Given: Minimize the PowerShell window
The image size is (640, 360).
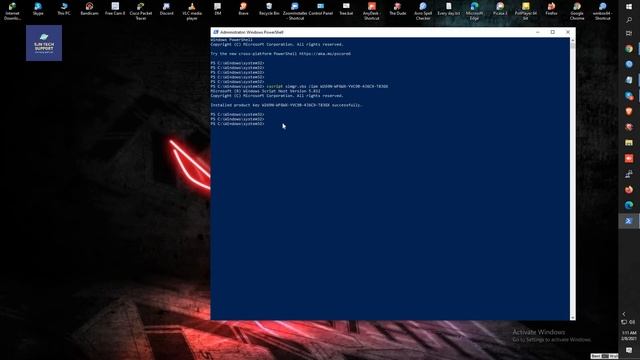Looking at the screenshot, I should (538, 32).
